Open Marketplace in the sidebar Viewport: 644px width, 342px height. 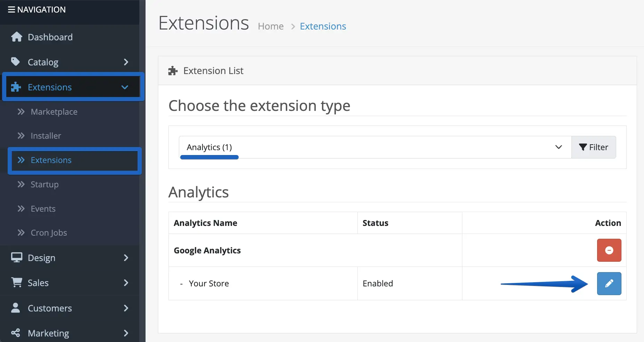[x=54, y=112]
